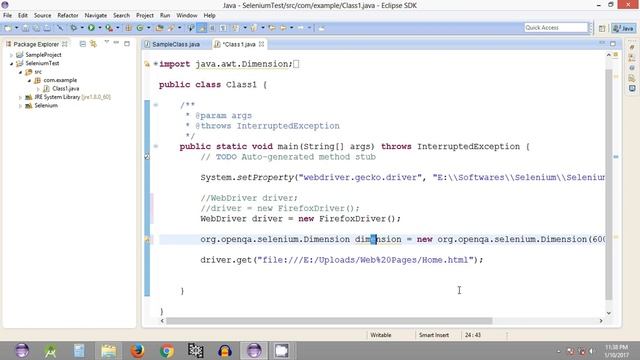This screenshot has width=640, height=360.
Task: Open the Refactor menu
Action: pos(68,15)
